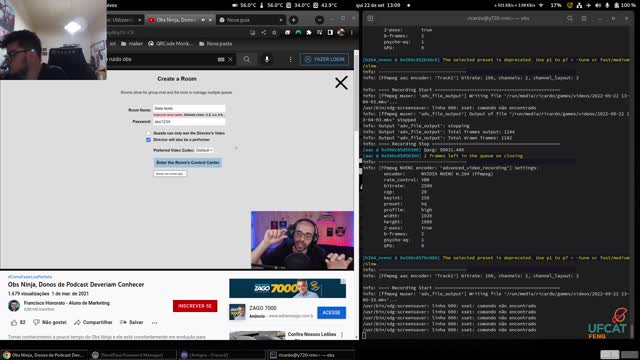Viewport: 640px width, 360px height.
Task: Uncheck 'Director will also be a performer'
Action: (148, 140)
